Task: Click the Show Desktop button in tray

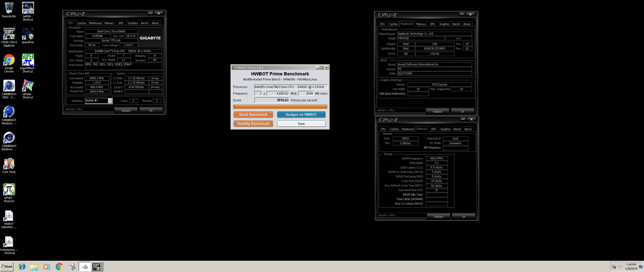Action: point(641,267)
